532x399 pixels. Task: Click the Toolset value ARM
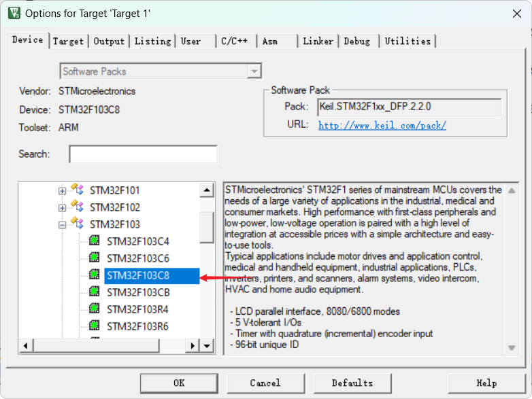click(68, 128)
